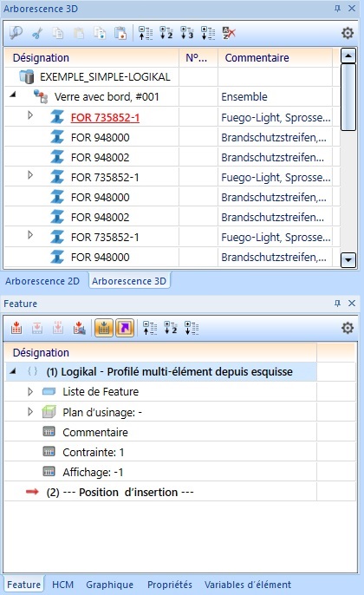Expand the Liste de Feature node
The image size is (364, 595).
click(30, 391)
